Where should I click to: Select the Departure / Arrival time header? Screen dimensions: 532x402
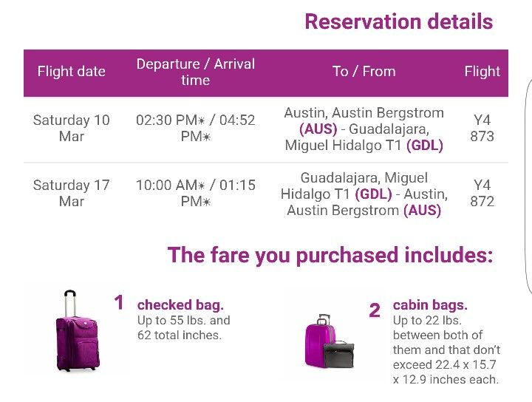pyautogui.click(x=195, y=72)
